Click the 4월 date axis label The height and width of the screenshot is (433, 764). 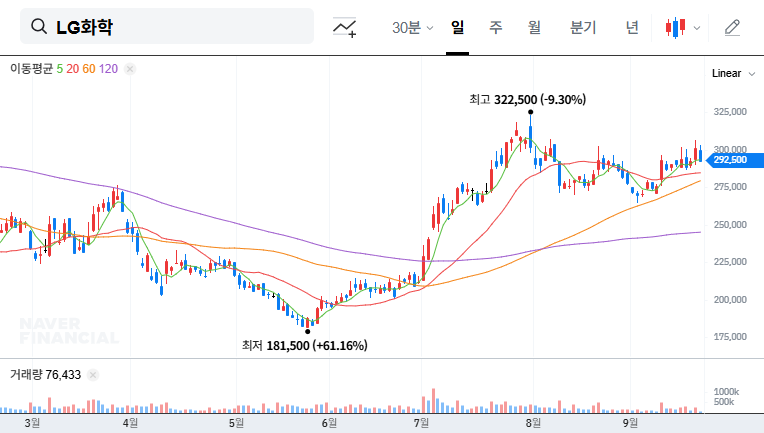click(130, 423)
